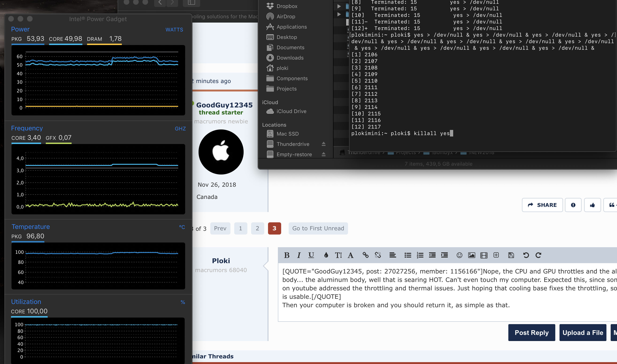Screen dimensions: 617x364
Task: Like the post with the thumbs-up icon
Action: coord(592,205)
